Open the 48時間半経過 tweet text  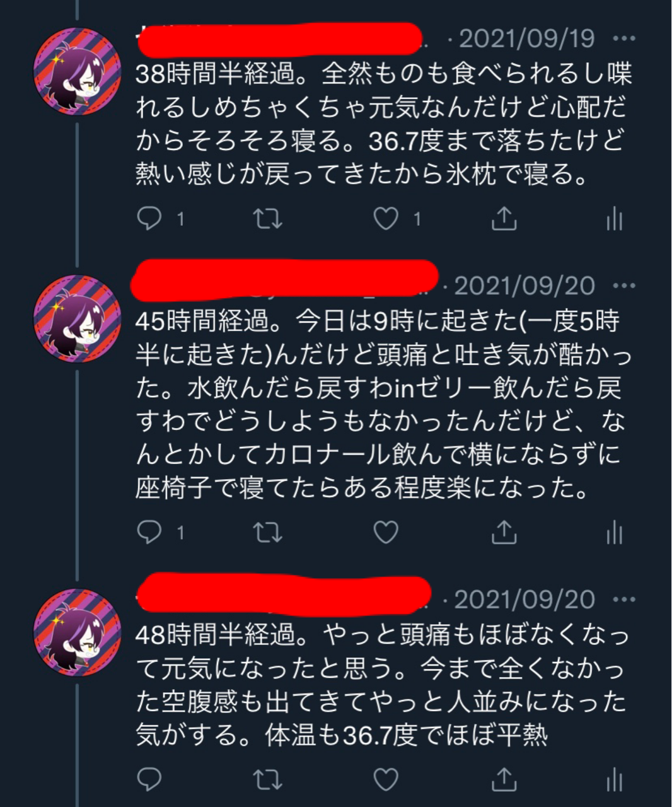pyautogui.click(x=383, y=685)
